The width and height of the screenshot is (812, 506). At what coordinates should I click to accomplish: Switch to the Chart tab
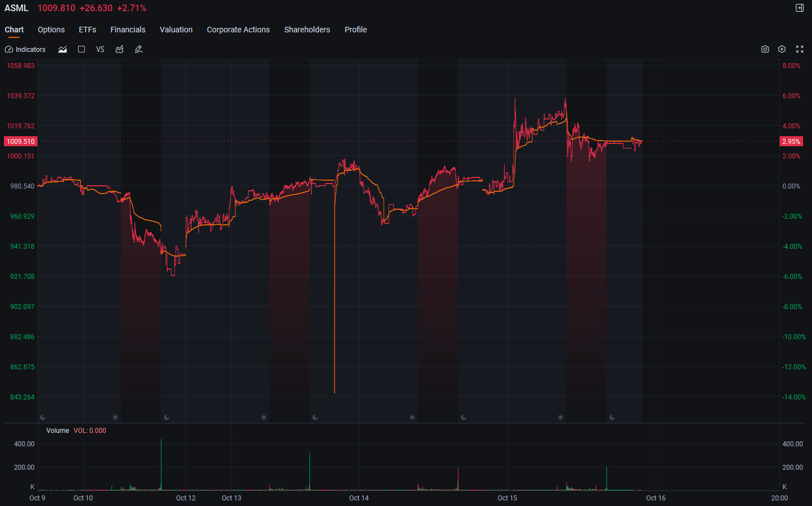pos(14,30)
